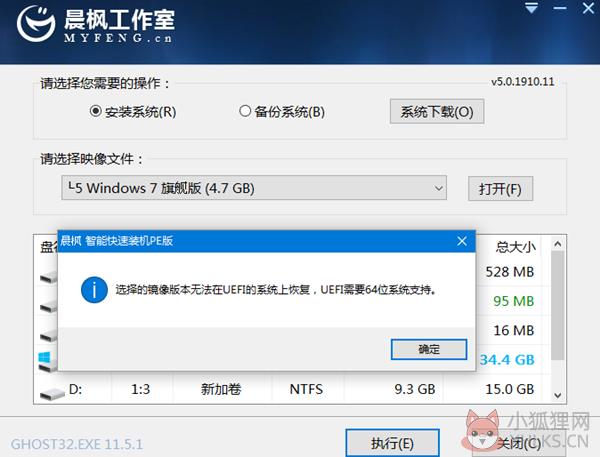The image size is (600, 457).
Task: Click the 执行(E) button
Action: (x=392, y=443)
